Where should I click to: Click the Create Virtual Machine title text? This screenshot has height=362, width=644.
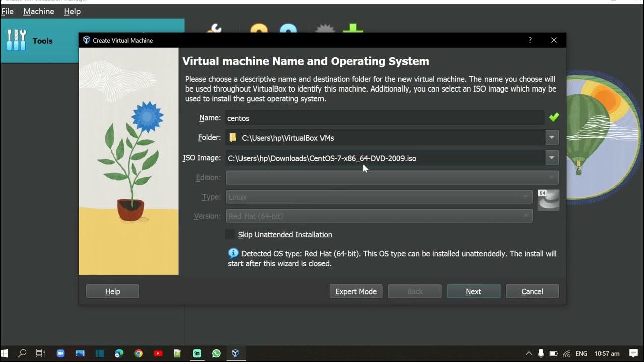click(x=123, y=40)
